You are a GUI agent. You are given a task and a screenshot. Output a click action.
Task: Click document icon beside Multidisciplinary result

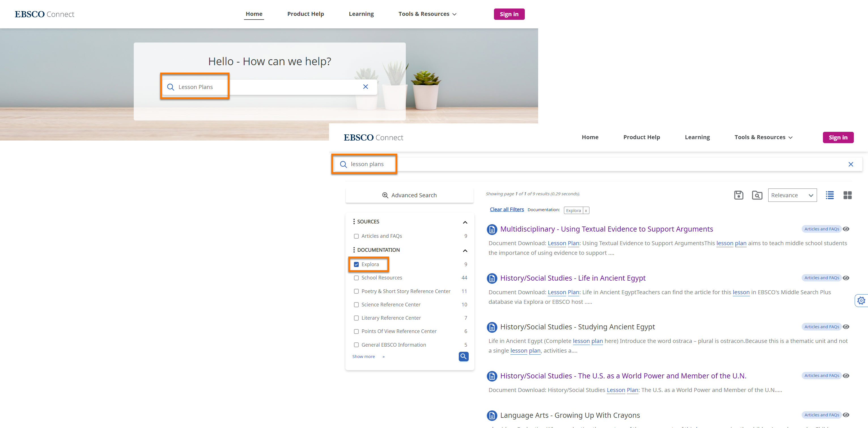point(492,230)
